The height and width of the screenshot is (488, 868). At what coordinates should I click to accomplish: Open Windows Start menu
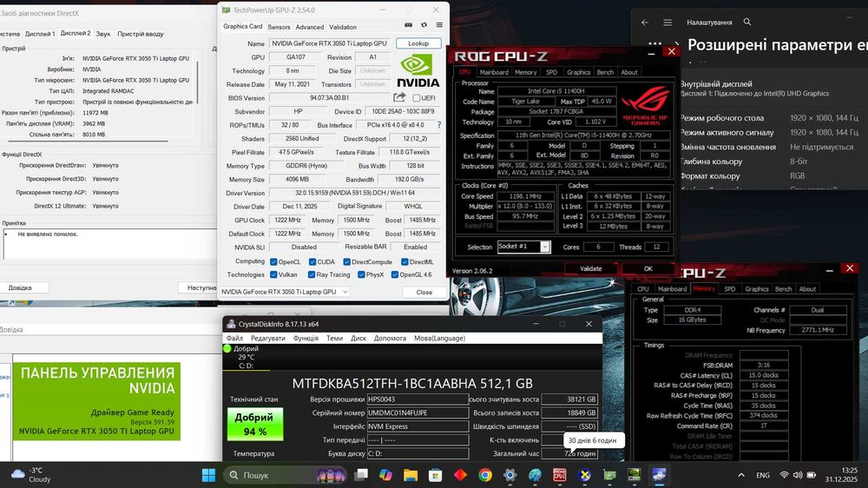tap(208, 475)
